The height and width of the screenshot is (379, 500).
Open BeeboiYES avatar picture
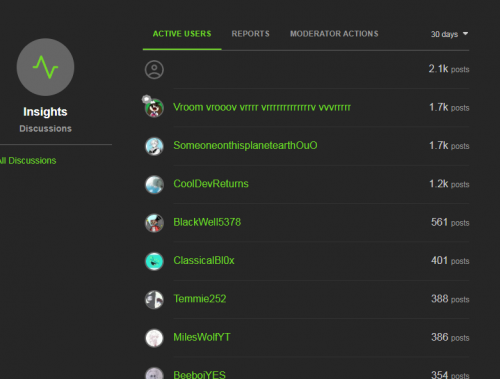point(154,373)
